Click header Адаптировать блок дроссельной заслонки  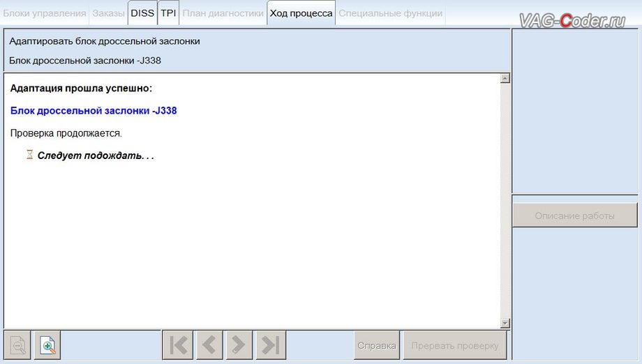[105, 41]
